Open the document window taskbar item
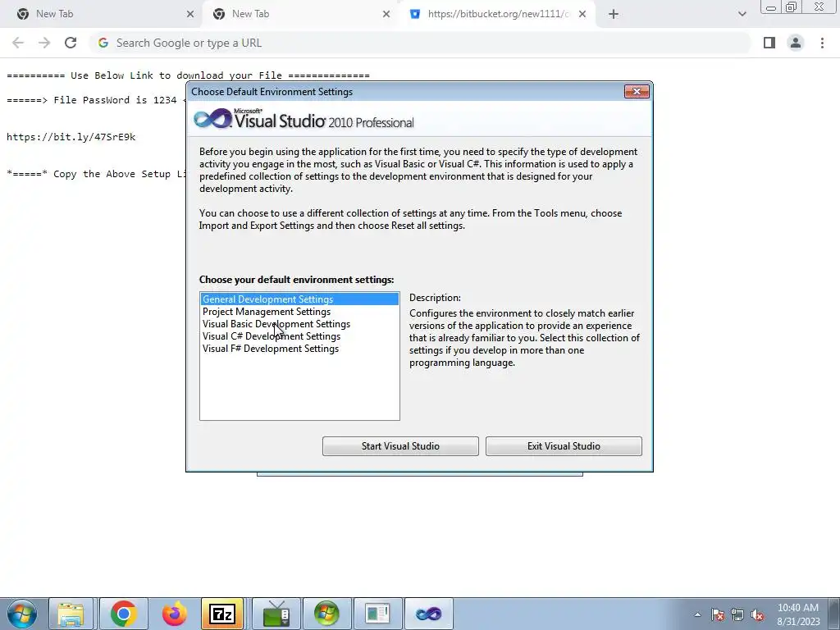The image size is (840, 630). click(x=377, y=614)
